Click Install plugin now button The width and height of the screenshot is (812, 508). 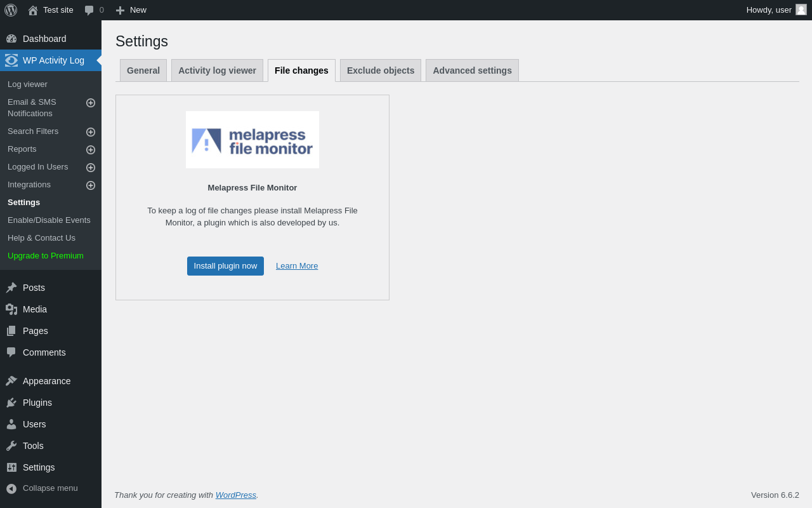click(x=225, y=266)
